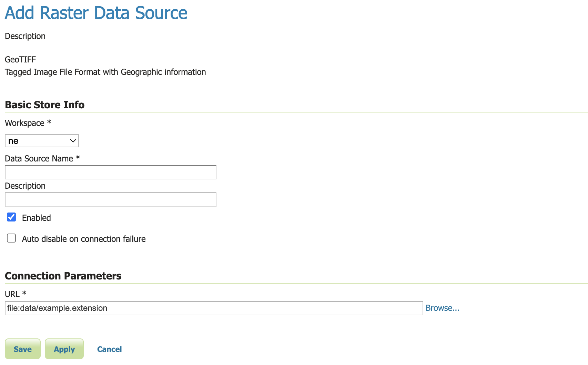Focus the Data Source Name field

[x=110, y=172]
